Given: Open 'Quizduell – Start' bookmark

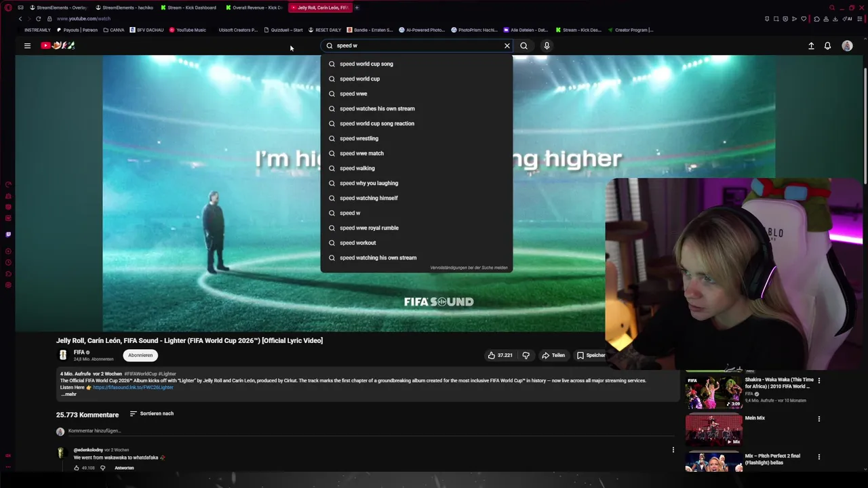Looking at the screenshot, I should [x=283, y=30].
